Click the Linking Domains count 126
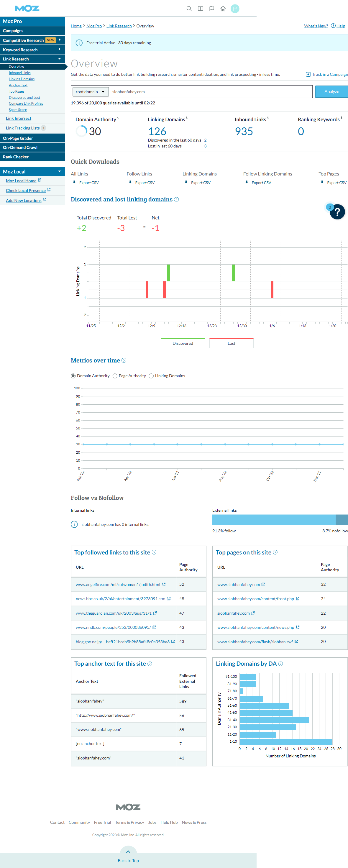The height and width of the screenshot is (868, 348). (x=157, y=132)
